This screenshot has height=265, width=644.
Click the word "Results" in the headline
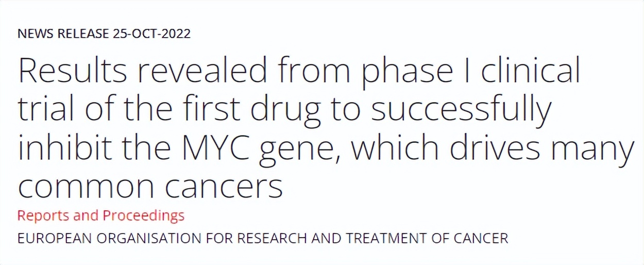(x=72, y=72)
